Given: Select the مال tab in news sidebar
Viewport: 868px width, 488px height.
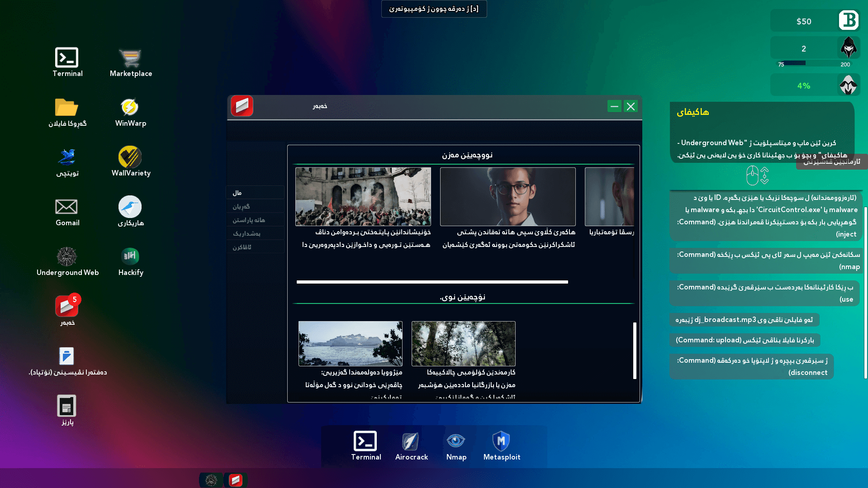Looking at the screenshot, I should tap(255, 193).
